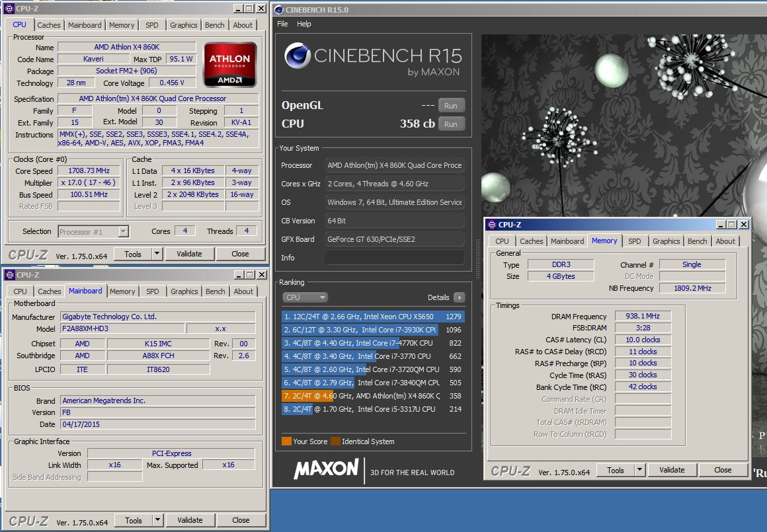Image resolution: width=767 pixels, height=532 pixels.
Task: Click the Cinebench title bar app icon
Action: [x=279, y=9]
